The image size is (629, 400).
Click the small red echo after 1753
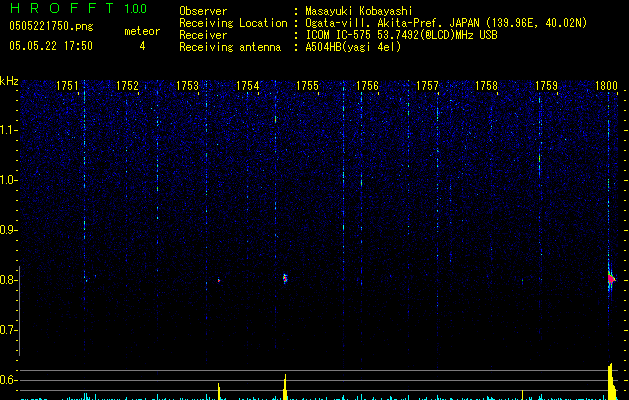pos(219,280)
